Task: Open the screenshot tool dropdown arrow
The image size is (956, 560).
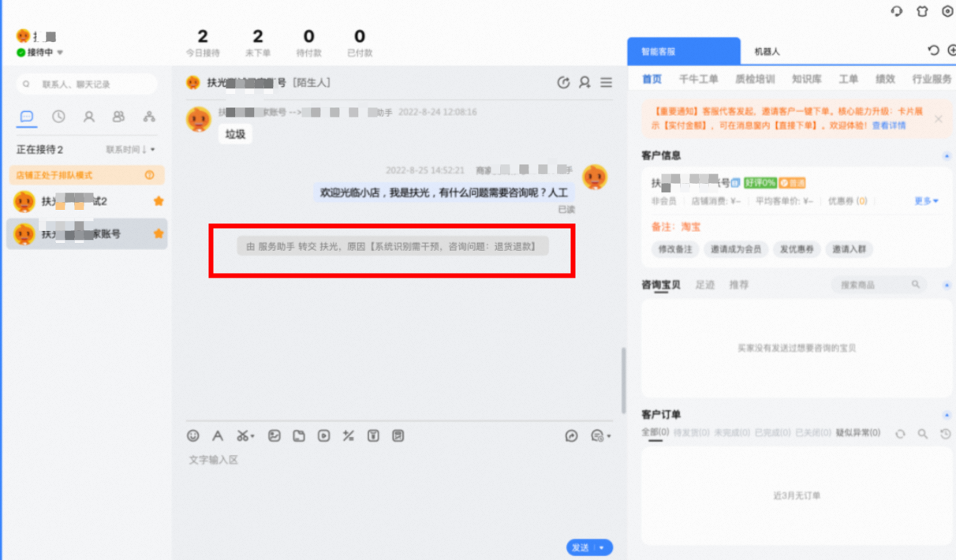Action: click(x=252, y=437)
